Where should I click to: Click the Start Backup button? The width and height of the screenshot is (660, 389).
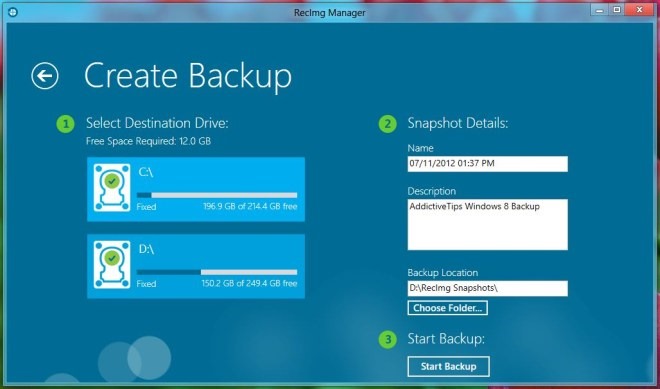coord(448,366)
